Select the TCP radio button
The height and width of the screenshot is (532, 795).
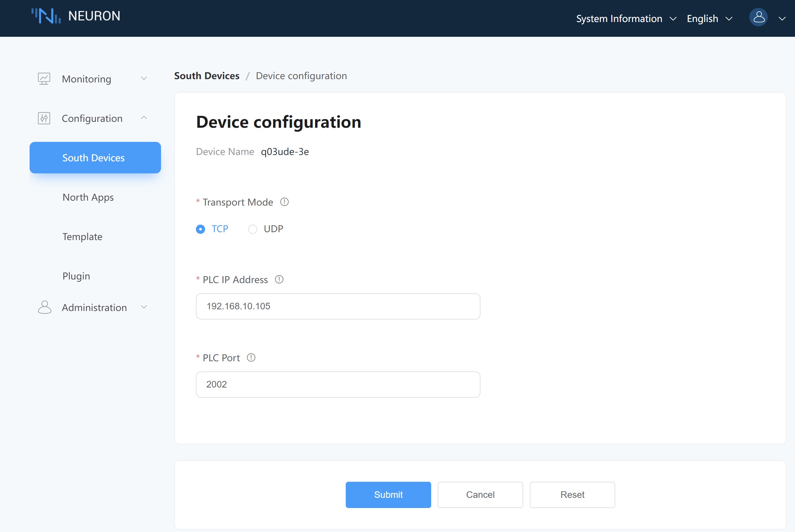pyautogui.click(x=200, y=229)
